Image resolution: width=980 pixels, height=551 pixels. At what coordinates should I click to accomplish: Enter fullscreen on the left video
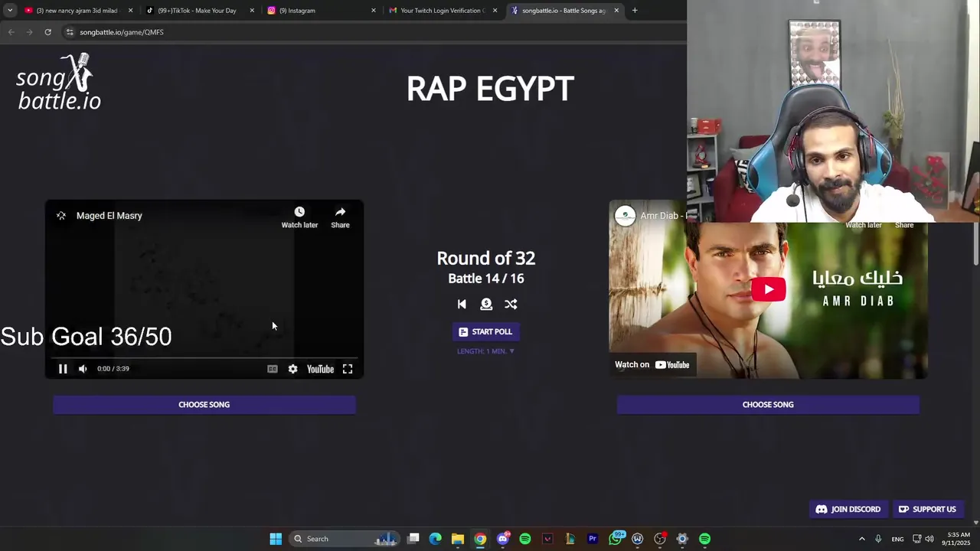[x=348, y=369]
